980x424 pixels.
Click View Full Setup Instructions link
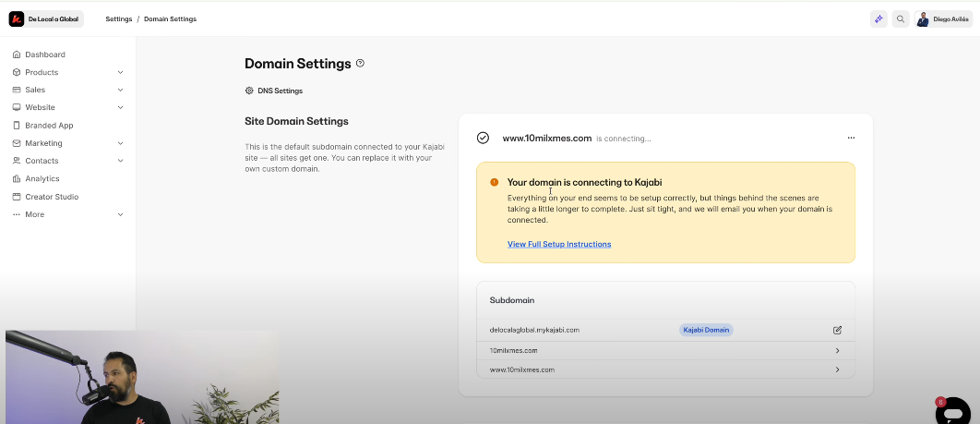pyautogui.click(x=559, y=244)
